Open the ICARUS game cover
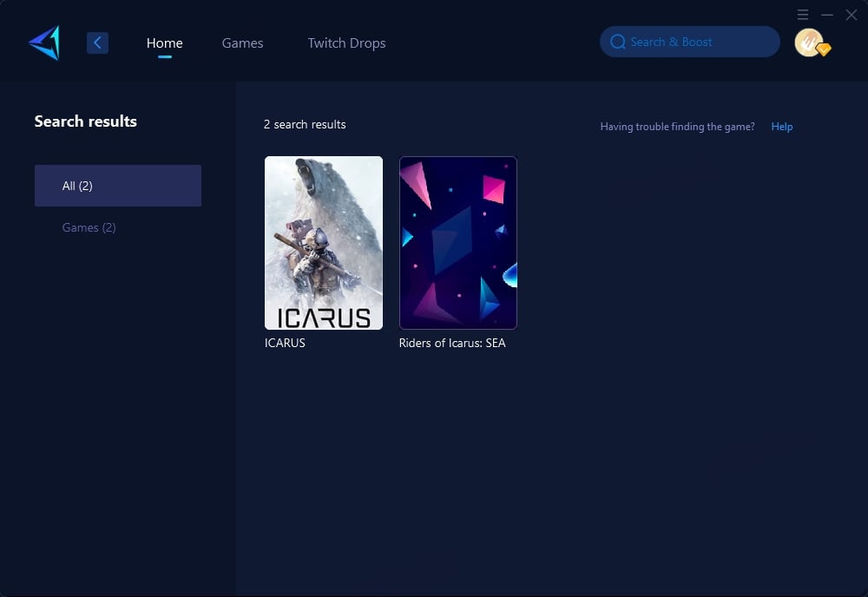Viewport: 868px width, 597px height. (323, 243)
